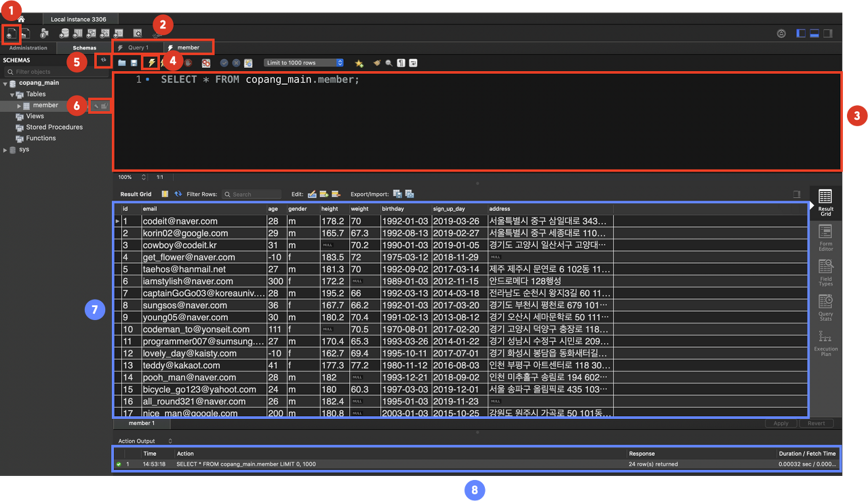
Task: Open the editor zoom 100% selector
Action: coord(133,177)
